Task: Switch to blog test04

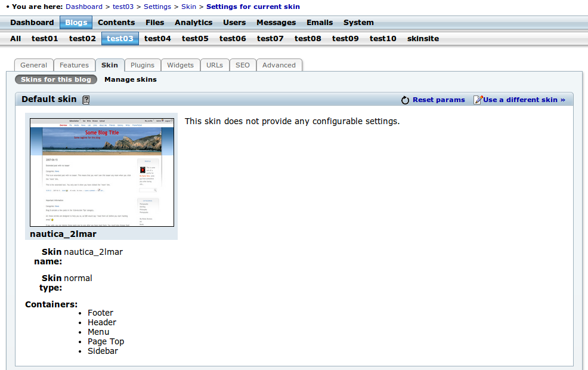Action: (157, 39)
